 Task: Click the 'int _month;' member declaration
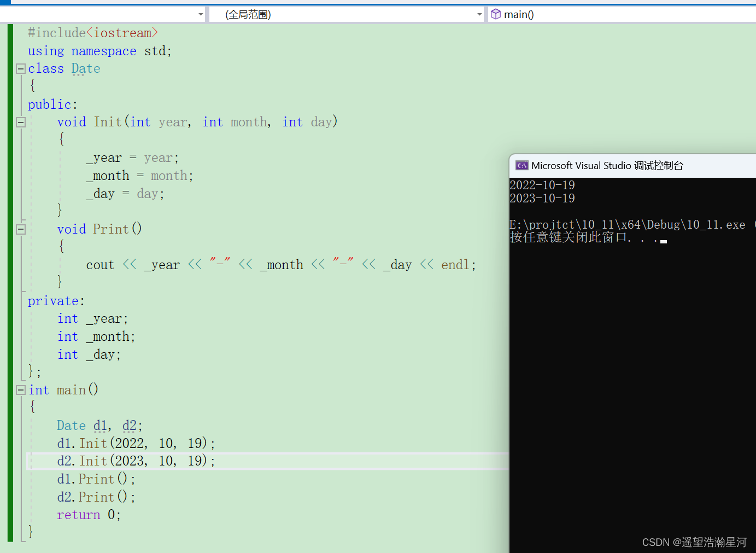[x=96, y=336]
